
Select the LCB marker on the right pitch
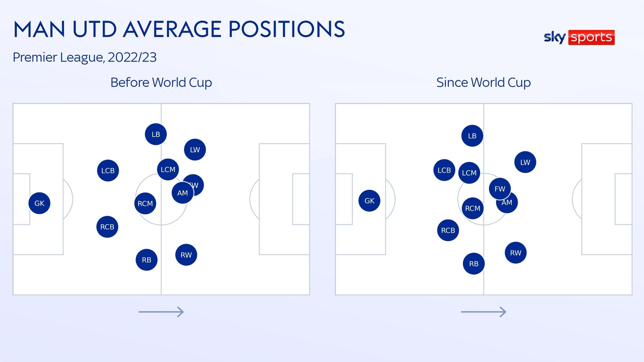click(x=444, y=170)
